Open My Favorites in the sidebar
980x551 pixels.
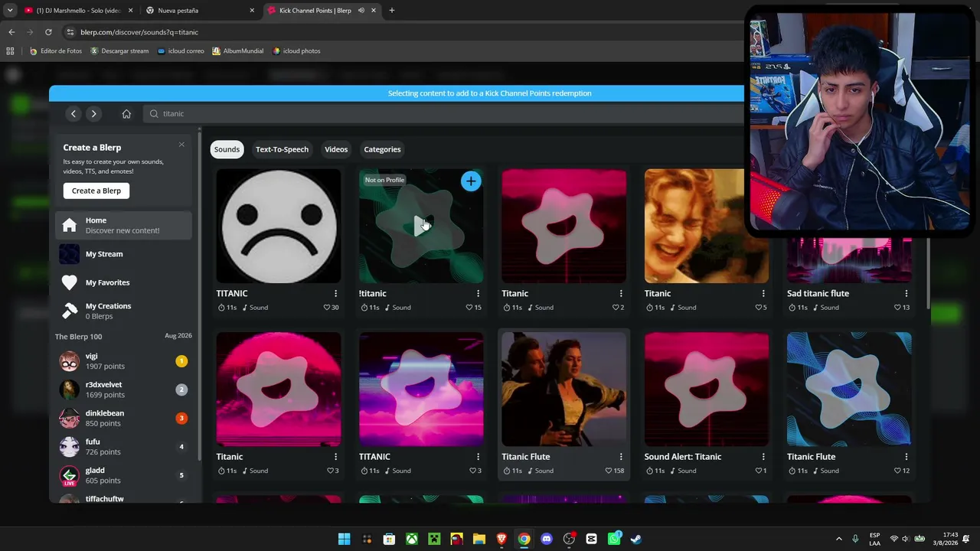(123, 282)
